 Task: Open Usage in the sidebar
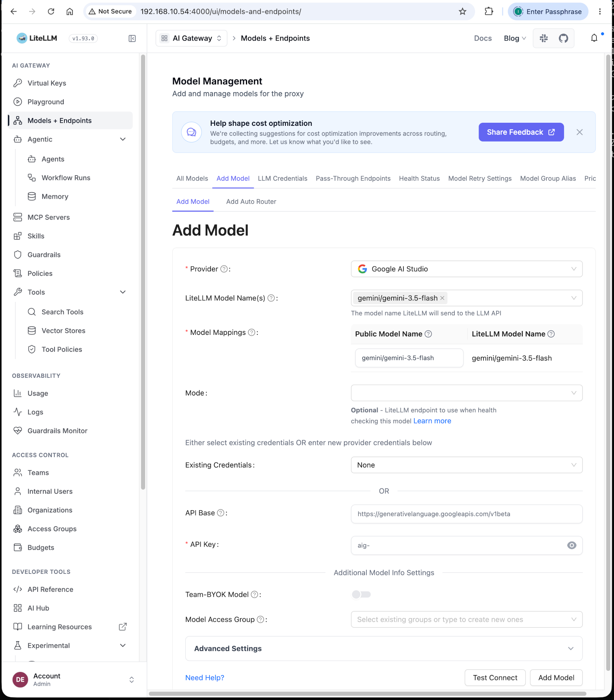pos(70,394)
